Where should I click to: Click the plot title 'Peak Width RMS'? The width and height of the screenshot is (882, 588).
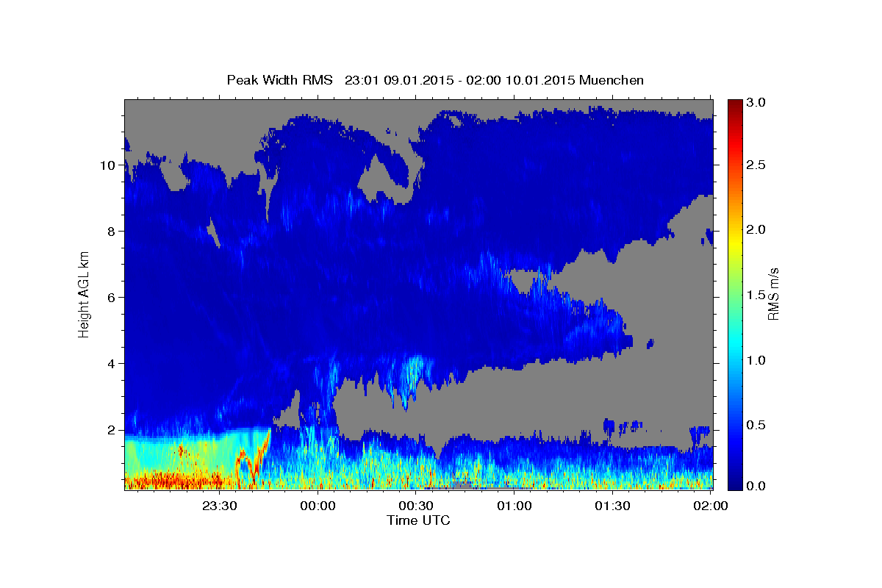(x=279, y=80)
